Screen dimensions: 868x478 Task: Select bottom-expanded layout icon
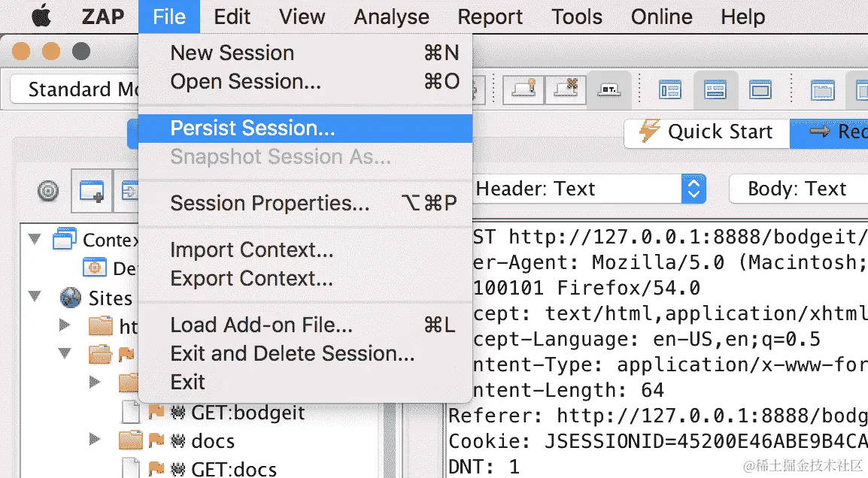click(x=715, y=89)
